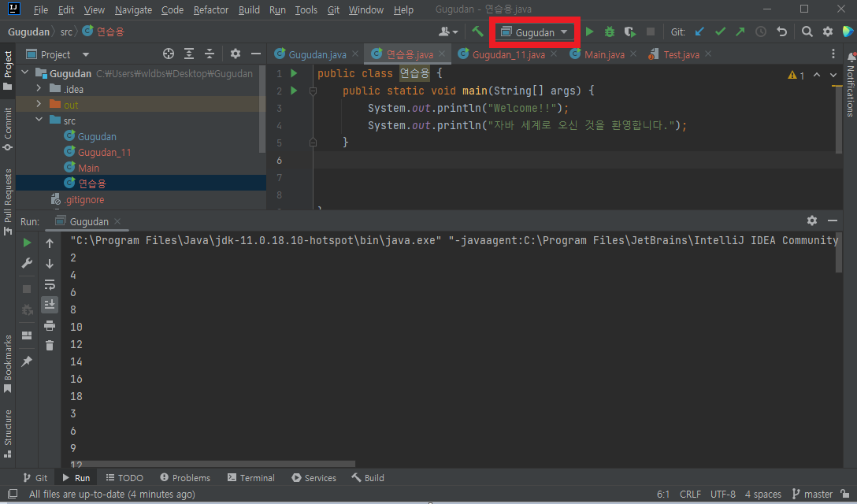Open the TODO tool window
This screenshot has width=857, height=504.
[x=124, y=478]
